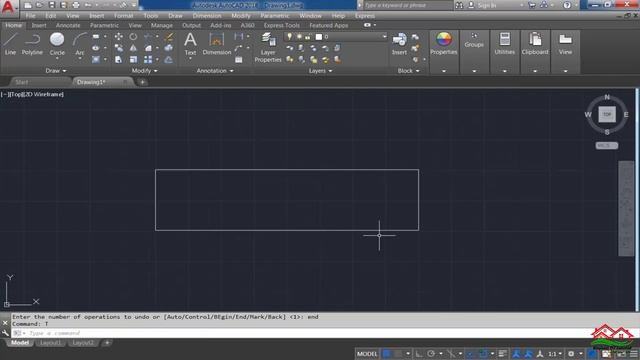
Task: Select the multiline Text tool
Action: [x=190, y=44]
